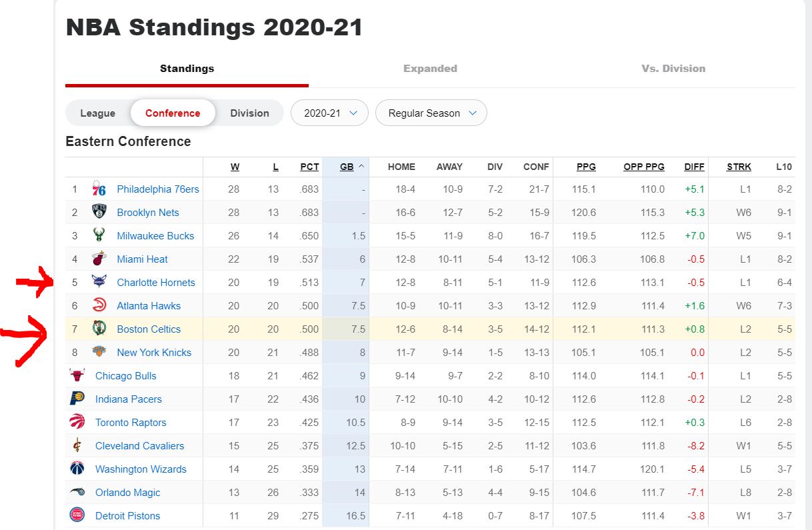The image size is (812, 530).
Task: Click the AWAY column header
Action: click(x=449, y=167)
